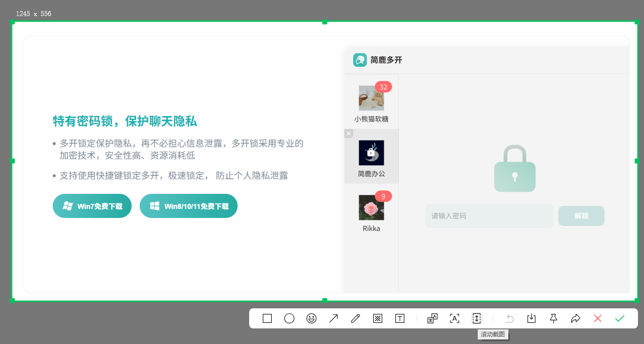Click the Win7免费下载 download button
Screen dimensions: 644x344
(92, 205)
